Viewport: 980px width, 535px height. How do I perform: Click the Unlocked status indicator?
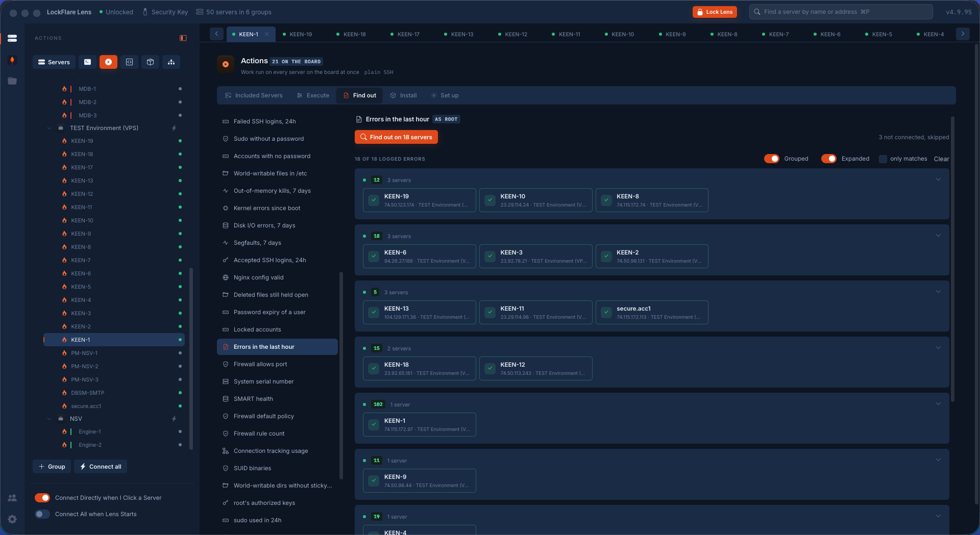(116, 12)
